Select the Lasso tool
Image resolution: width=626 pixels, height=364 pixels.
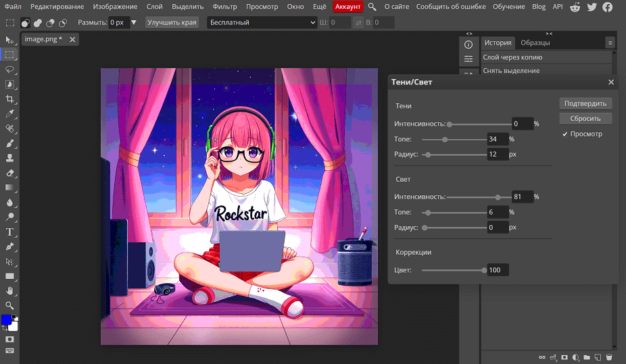coord(9,70)
